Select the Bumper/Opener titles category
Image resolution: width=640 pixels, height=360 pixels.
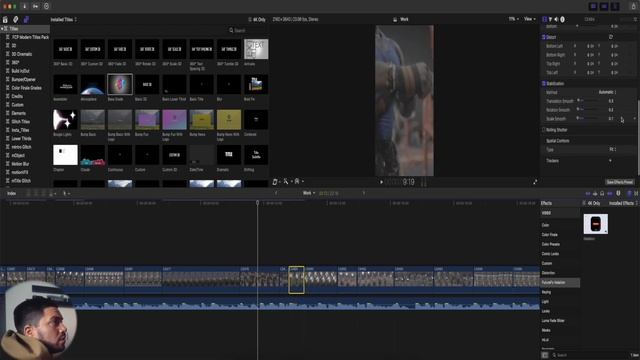pyautogui.click(x=24, y=79)
